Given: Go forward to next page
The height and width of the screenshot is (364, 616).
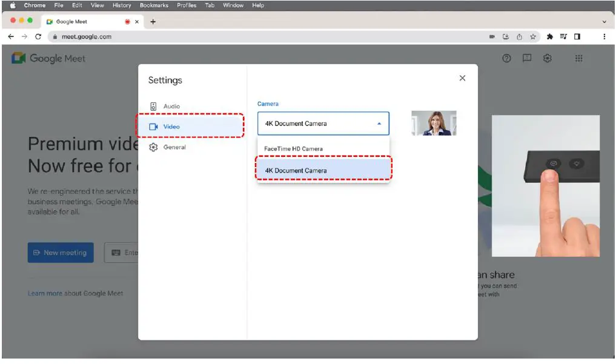Looking at the screenshot, I should pyautogui.click(x=24, y=36).
